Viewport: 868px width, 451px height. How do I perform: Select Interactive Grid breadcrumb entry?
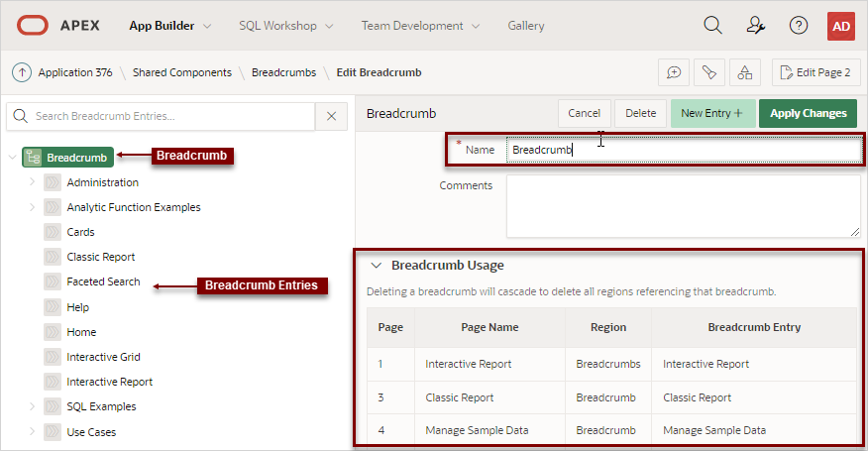pyautogui.click(x=103, y=357)
